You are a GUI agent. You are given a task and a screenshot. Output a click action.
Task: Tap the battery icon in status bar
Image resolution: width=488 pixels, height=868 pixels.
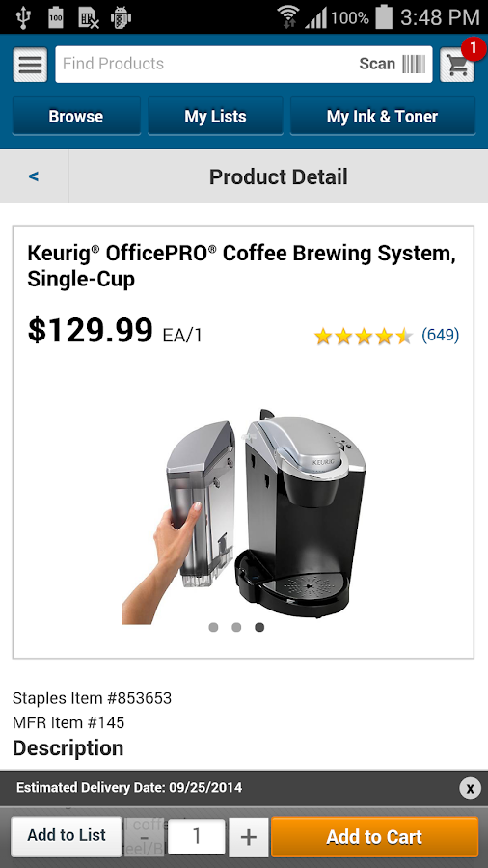384,16
